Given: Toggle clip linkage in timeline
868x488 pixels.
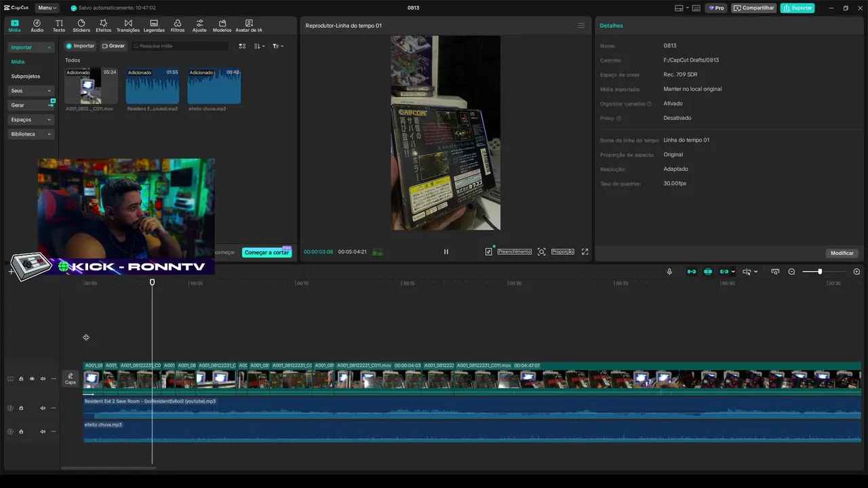Looking at the screenshot, I should point(724,272).
